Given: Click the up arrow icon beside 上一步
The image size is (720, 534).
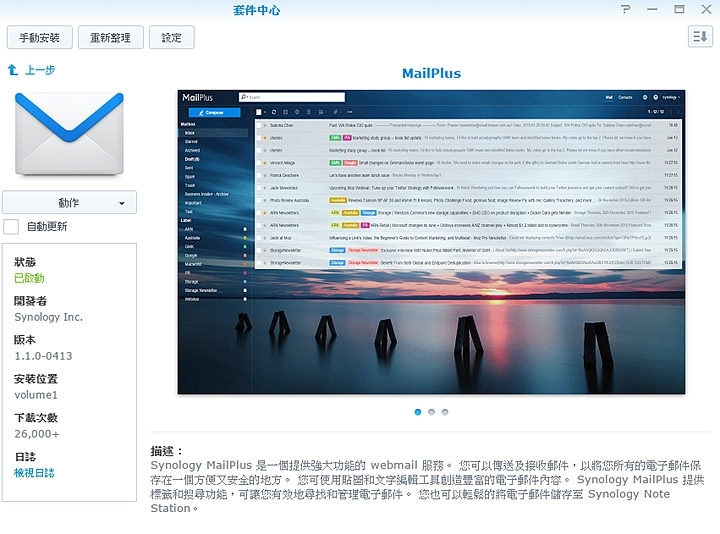Looking at the screenshot, I should [x=13, y=70].
